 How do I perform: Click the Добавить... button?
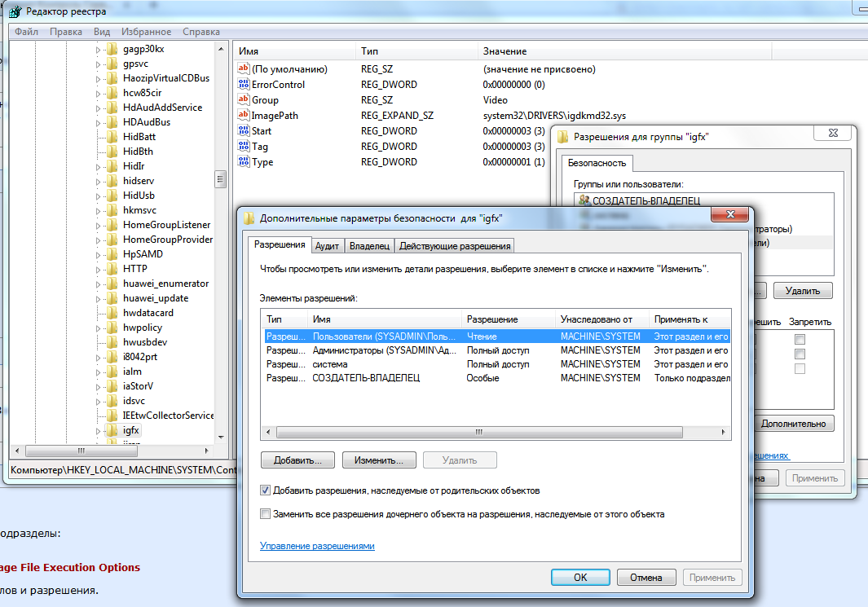297,460
